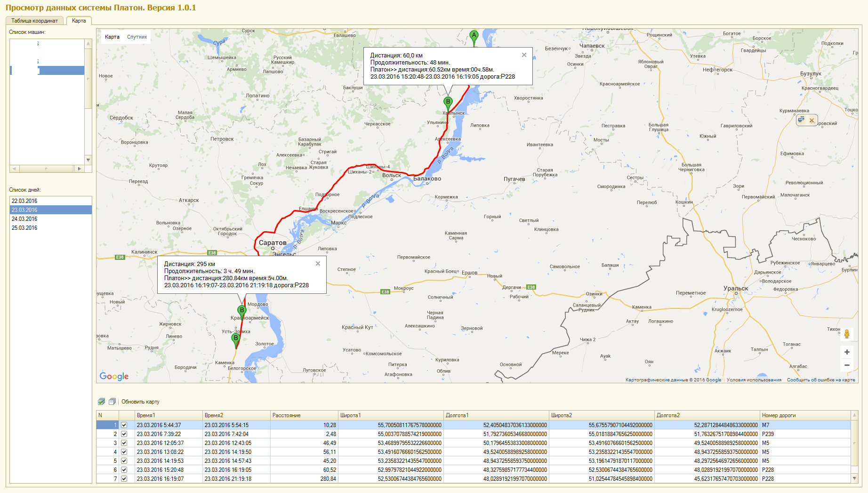
Task: Switch map to Спутник view
Action: [x=137, y=37]
